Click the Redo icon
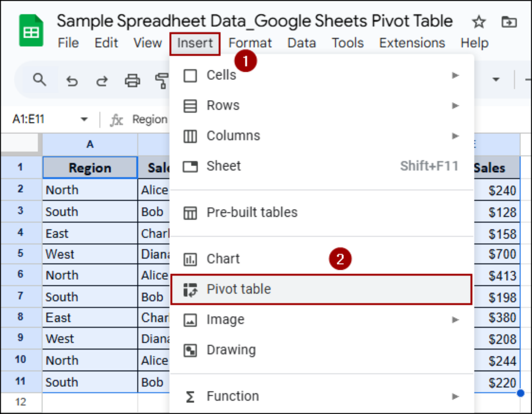Screen dimensions: 532x414 102,81
